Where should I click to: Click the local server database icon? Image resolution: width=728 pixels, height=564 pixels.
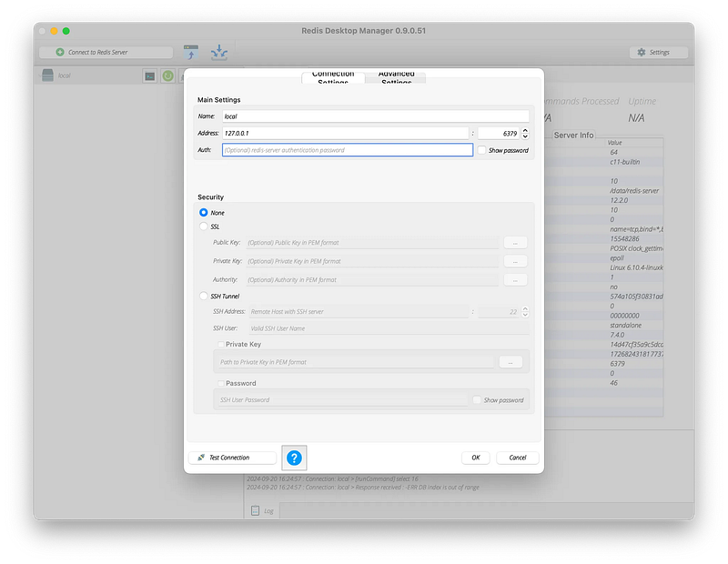click(x=48, y=76)
